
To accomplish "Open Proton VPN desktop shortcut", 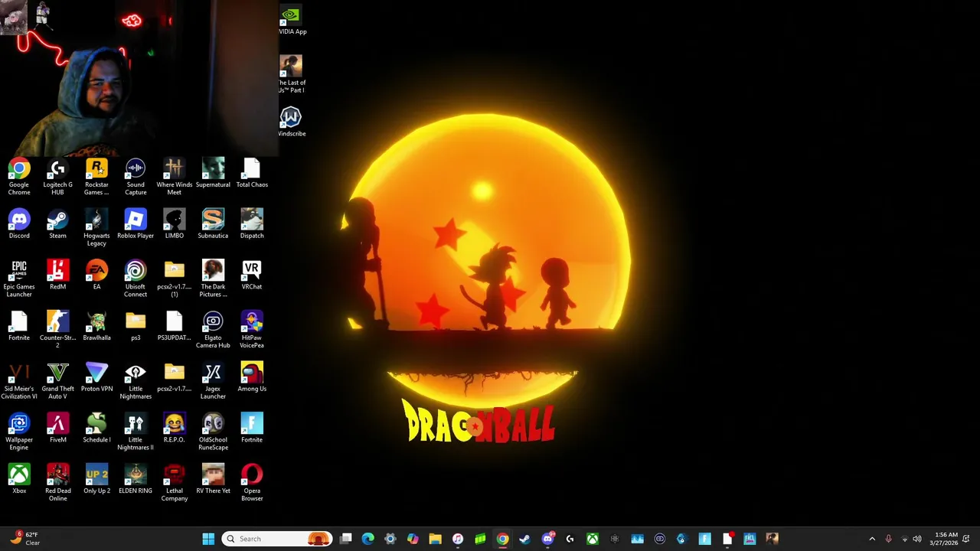I will click(x=96, y=377).
